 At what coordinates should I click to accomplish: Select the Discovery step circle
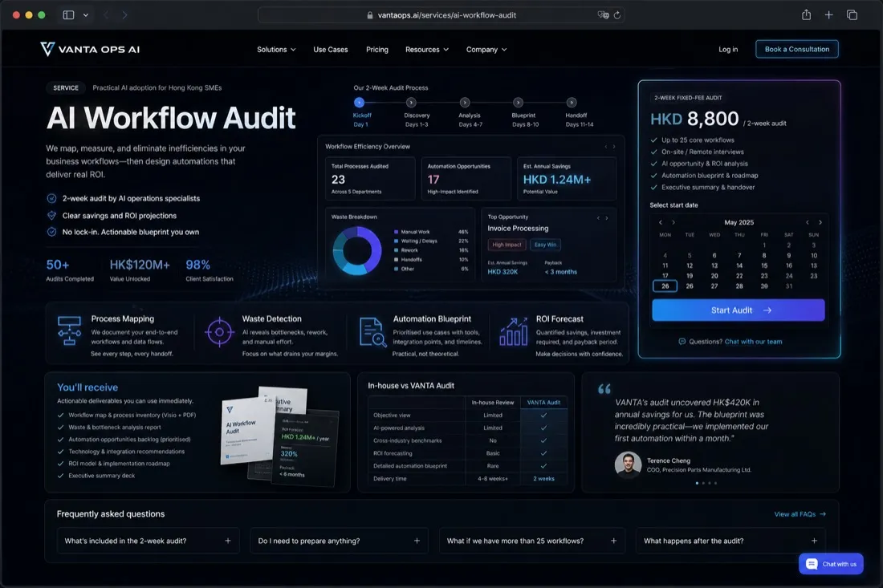(x=411, y=103)
